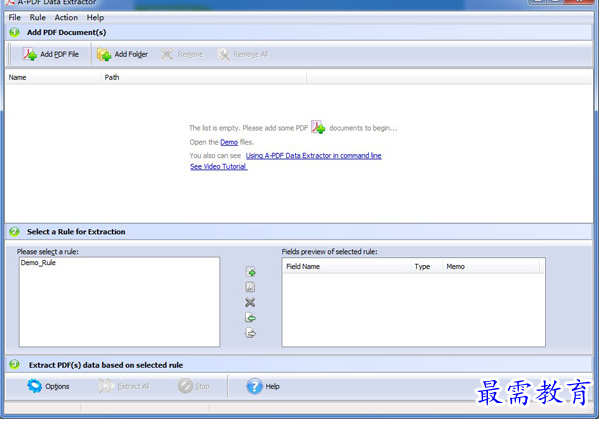This screenshot has width=599, height=424.
Task: Click the Type column header
Action: pos(426,266)
